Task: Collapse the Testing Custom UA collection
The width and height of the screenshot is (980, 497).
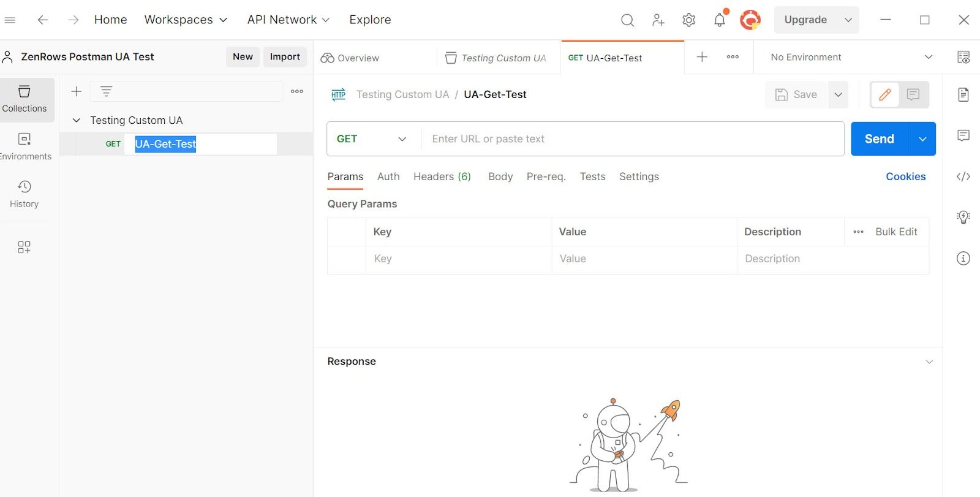Action: pos(77,120)
